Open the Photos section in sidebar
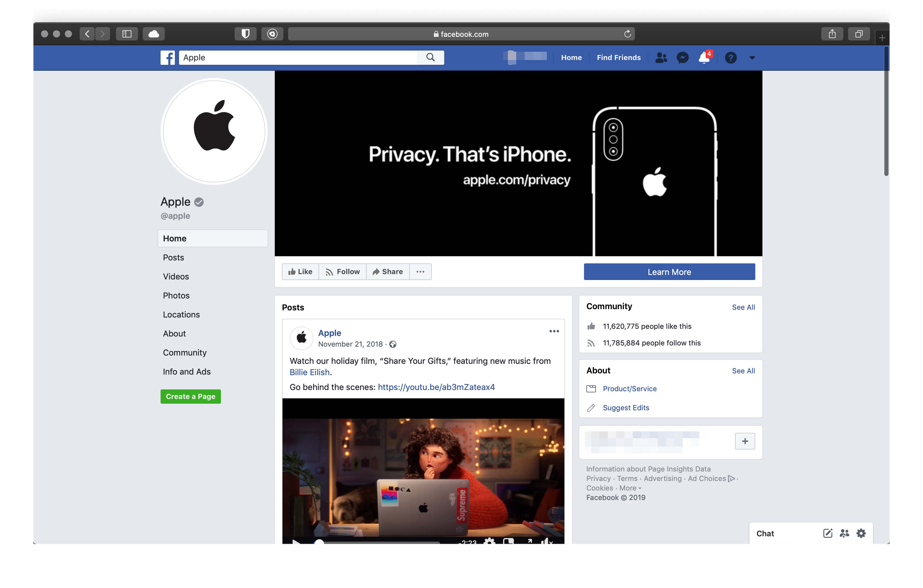 point(176,295)
